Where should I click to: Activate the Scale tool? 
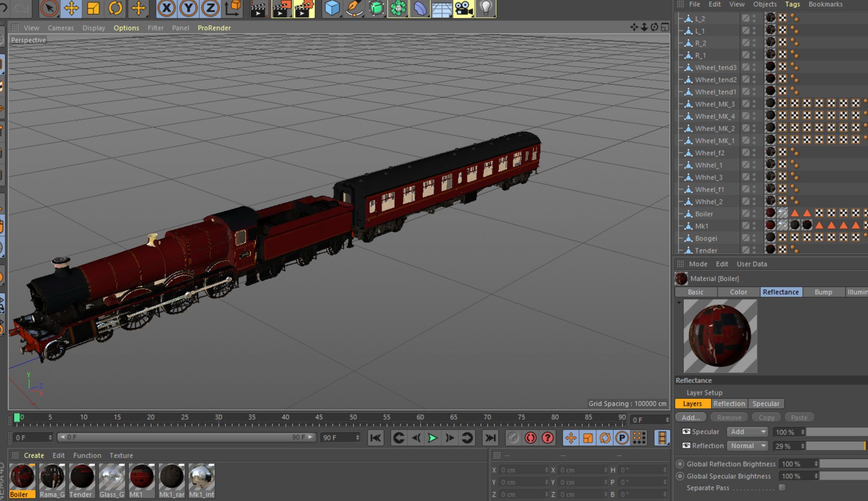93,8
